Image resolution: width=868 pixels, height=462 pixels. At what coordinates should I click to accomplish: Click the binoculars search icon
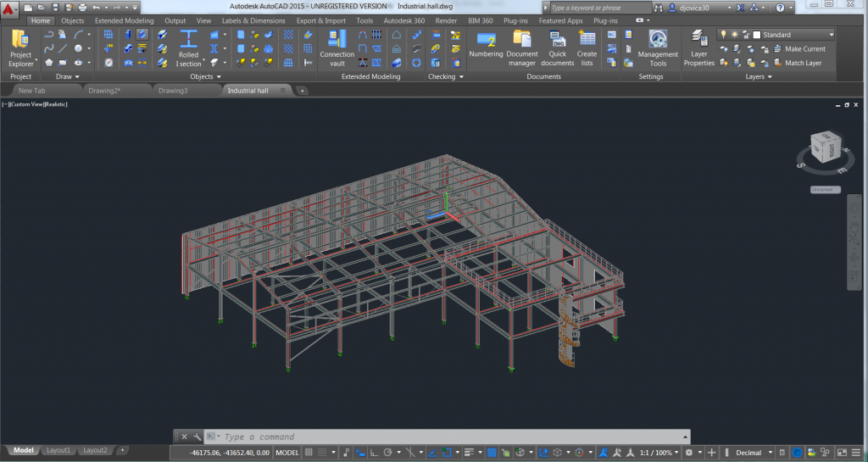658,8
